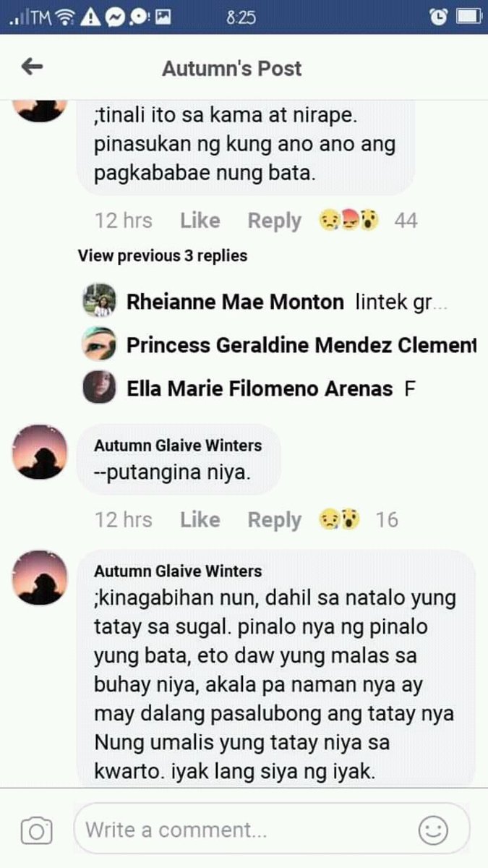The height and width of the screenshot is (868, 488).
Task: Tap Rheianne Mae Monton's profile picture
Action: (x=99, y=302)
